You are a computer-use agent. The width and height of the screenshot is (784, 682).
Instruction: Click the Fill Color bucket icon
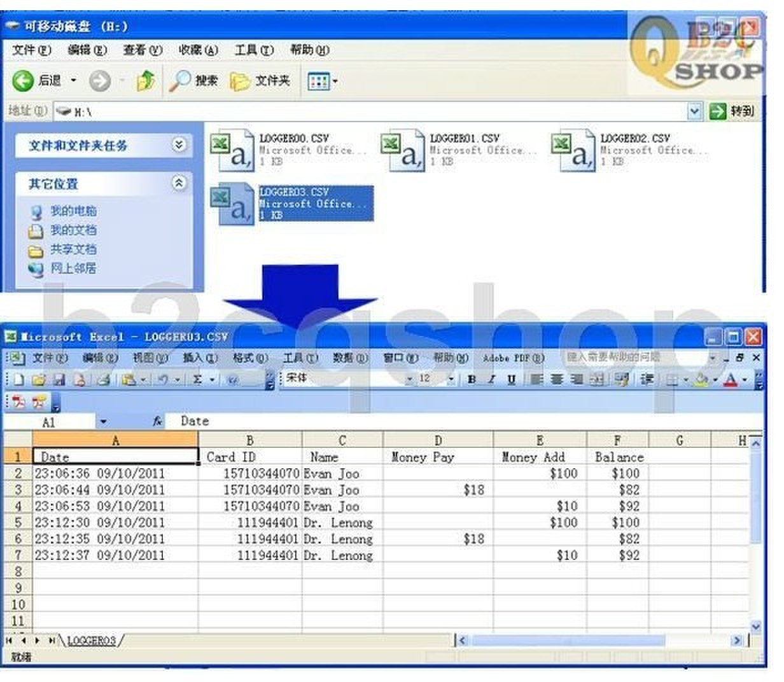(701, 380)
